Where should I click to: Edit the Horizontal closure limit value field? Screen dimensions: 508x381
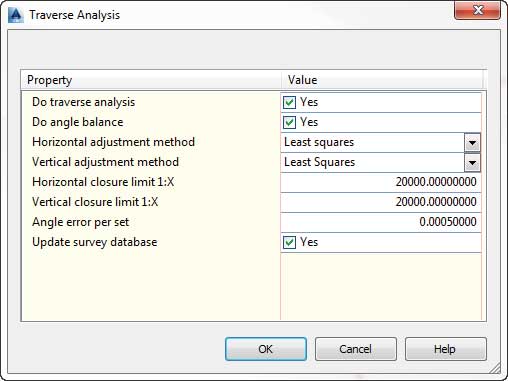click(x=381, y=182)
